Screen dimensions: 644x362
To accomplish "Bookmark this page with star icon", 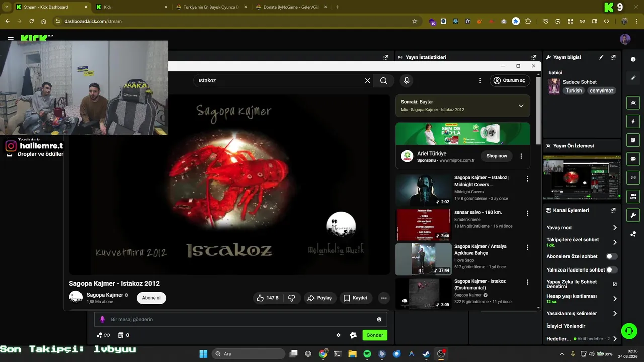I will coord(415,21).
